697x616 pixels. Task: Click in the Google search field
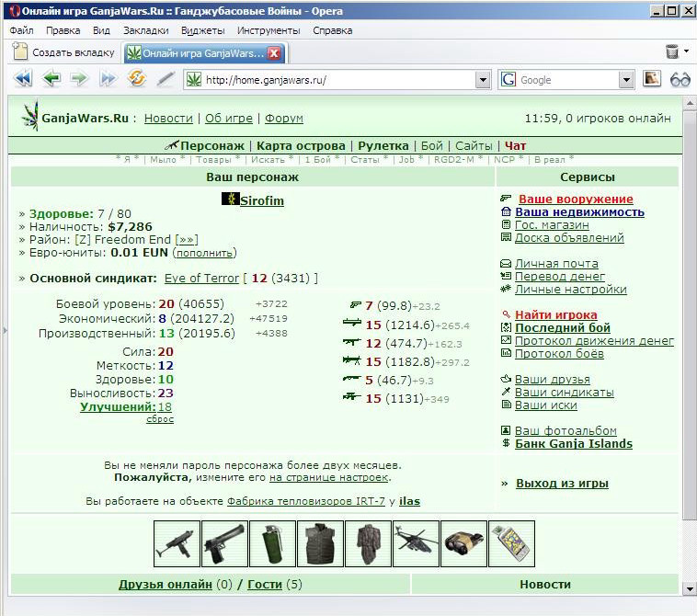point(568,80)
